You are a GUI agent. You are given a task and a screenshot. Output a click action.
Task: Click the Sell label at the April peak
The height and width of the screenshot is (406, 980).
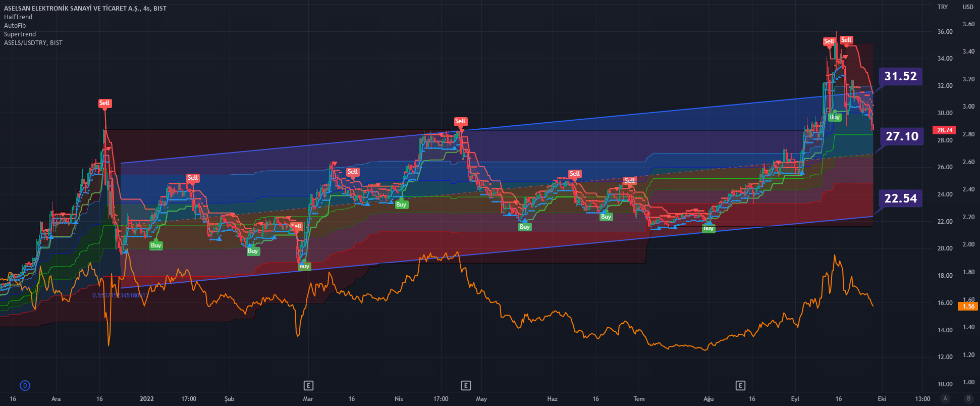(460, 121)
